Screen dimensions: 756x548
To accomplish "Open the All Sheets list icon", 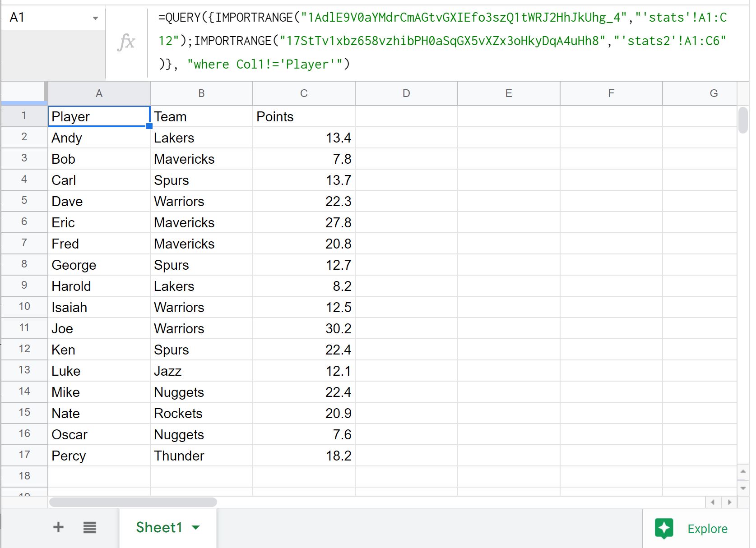I will (x=90, y=527).
